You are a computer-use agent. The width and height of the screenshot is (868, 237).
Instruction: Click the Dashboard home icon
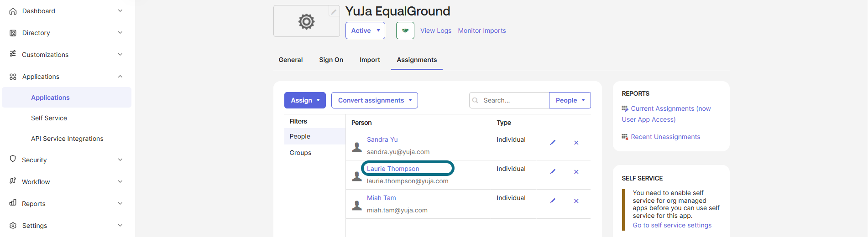click(13, 11)
